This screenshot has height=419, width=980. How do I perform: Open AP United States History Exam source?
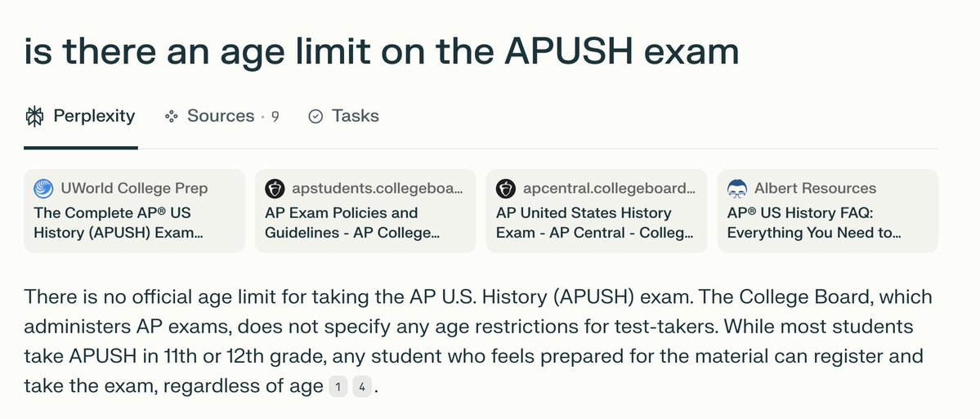[x=597, y=211]
